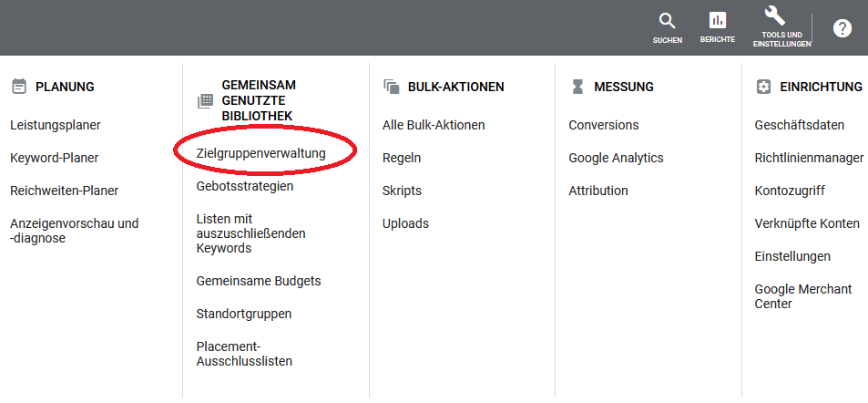Open the Berichte chart icon
868x403 pixels.
[x=717, y=22]
